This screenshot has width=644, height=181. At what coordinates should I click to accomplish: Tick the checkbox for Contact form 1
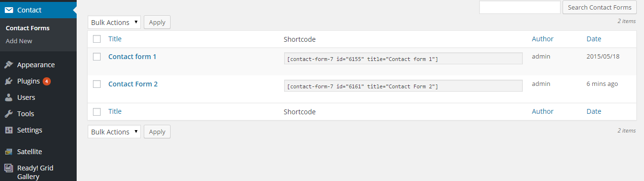click(97, 57)
